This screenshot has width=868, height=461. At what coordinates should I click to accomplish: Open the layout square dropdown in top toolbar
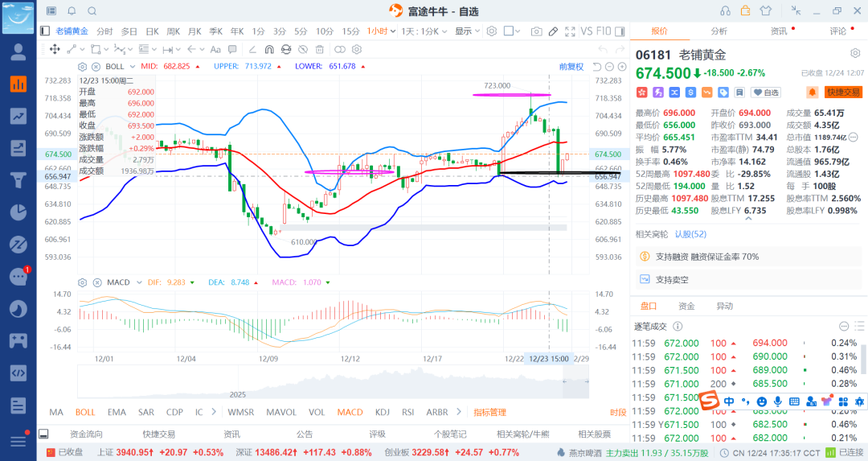tap(511, 31)
